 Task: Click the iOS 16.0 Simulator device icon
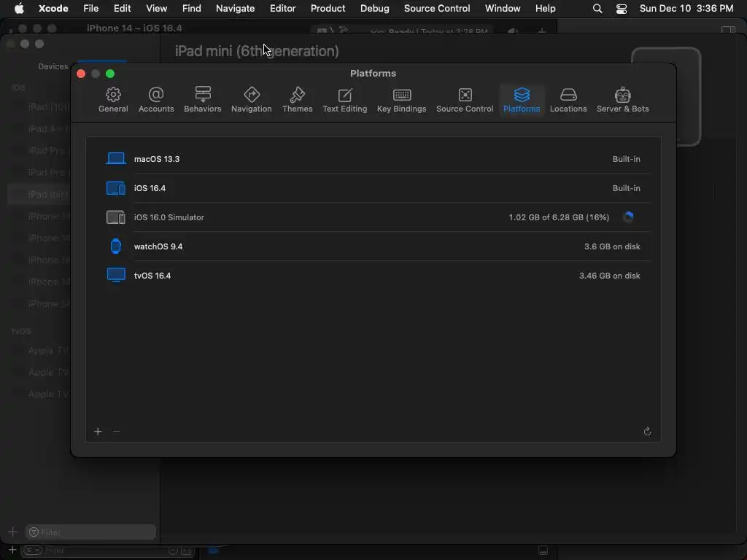(x=116, y=217)
